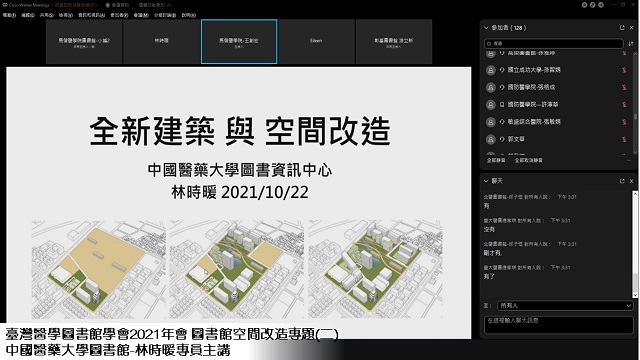The height and width of the screenshot is (360, 640).
Task: Click 全部取消靜音 unmute all button
Action: (529, 160)
